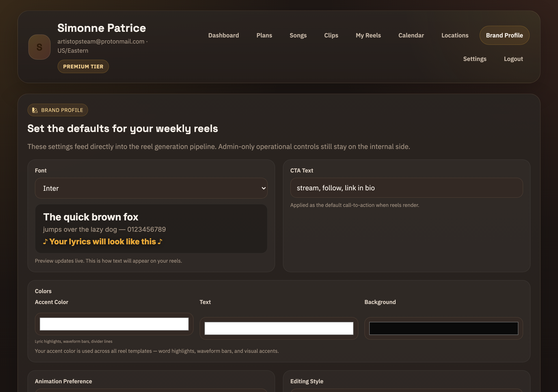Click the Logout link

[x=513, y=59]
